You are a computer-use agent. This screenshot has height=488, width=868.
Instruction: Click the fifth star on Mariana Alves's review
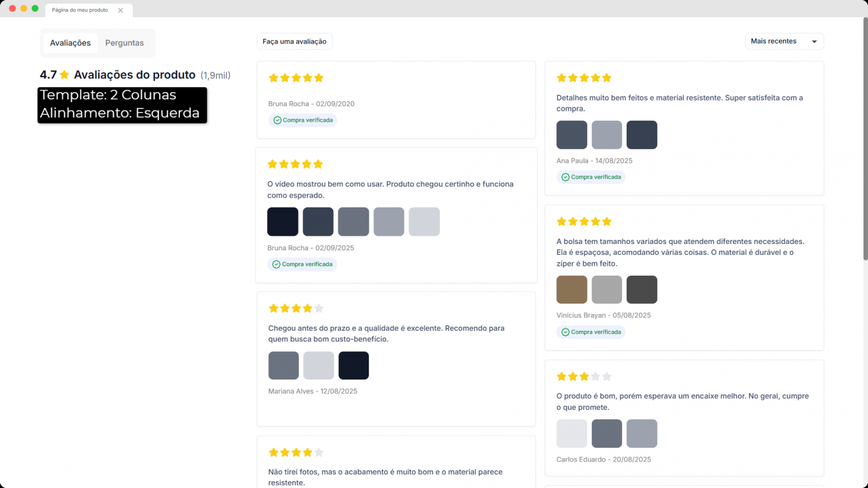[x=319, y=308]
